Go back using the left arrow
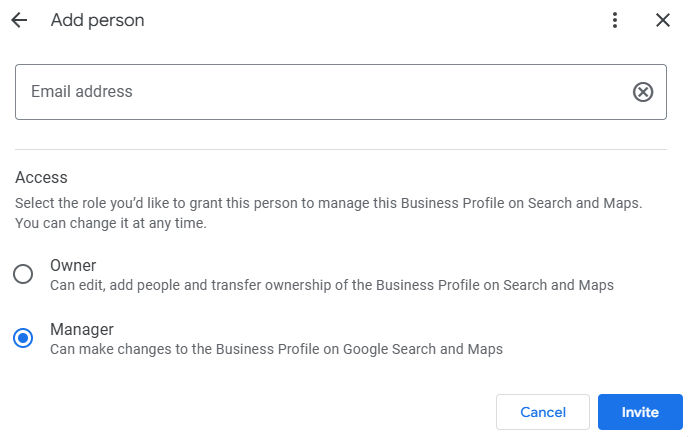The width and height of the screenshot is (688, 437). 19,21
